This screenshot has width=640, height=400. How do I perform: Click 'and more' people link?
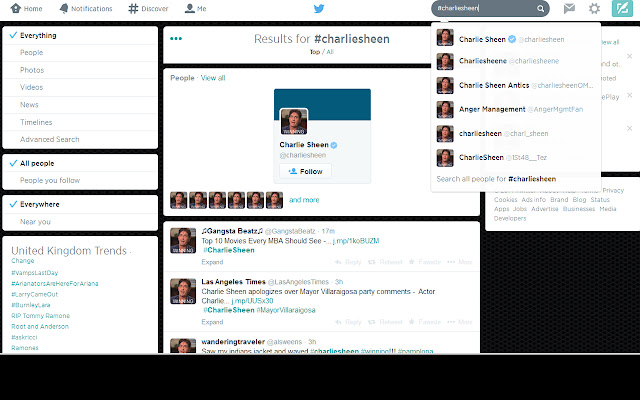pyautogui.click(x=304, y=200)
